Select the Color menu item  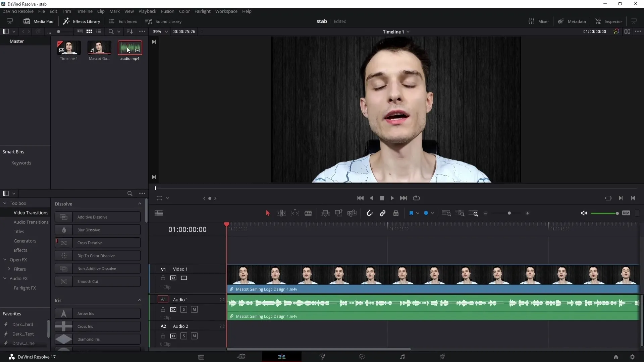184,11
